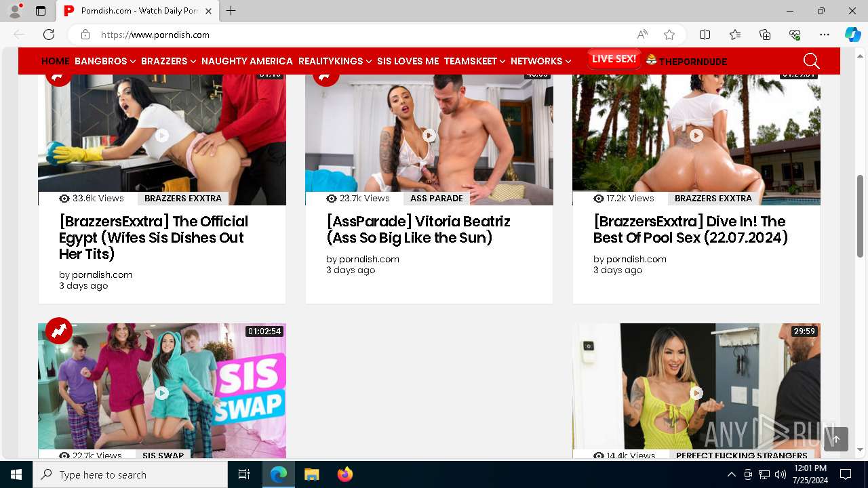
Task: Click the taskbar search box
Action: 130,474
